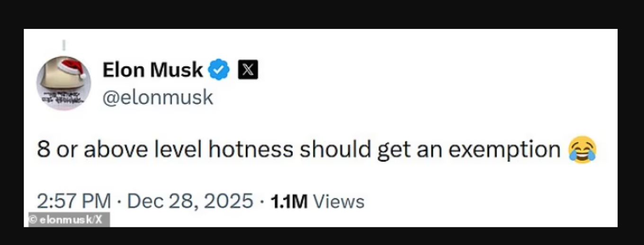Click the laughing crying emoji

[582, 151]
